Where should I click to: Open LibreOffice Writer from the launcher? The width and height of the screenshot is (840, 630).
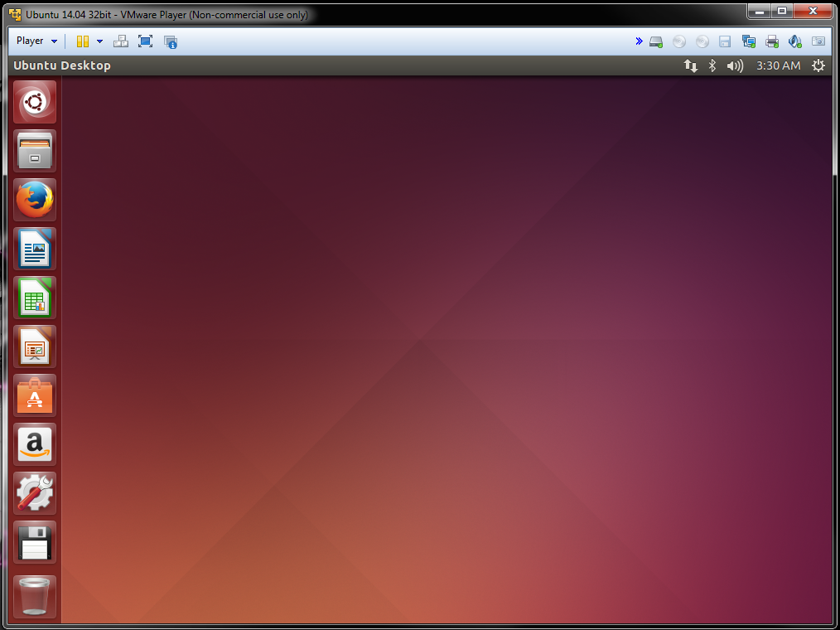tap(35, 248)
